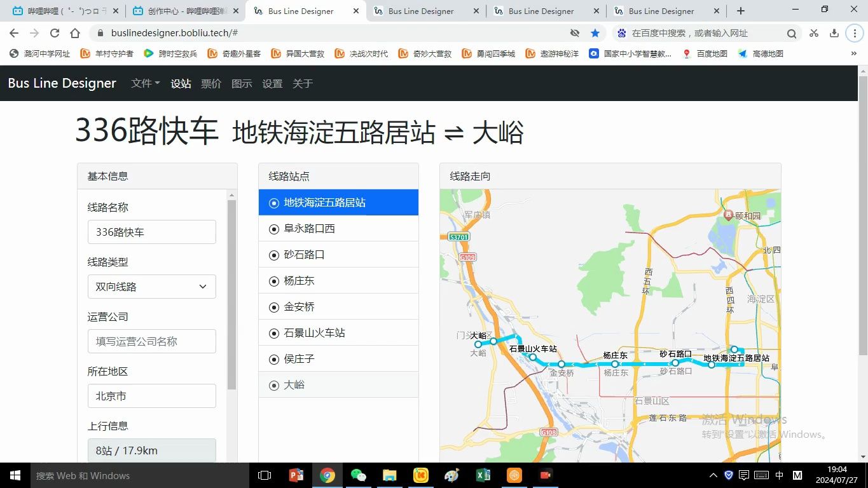The image size is (868, 488).
Task: Click the 杨庄东 stop marker on map
Action: point(615,364)
